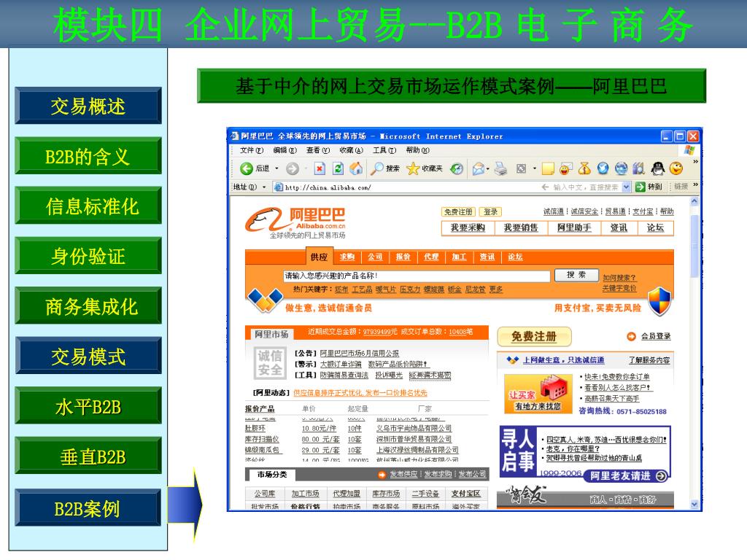Click the 商务集成化 sidebar button
Viewport: 747px width, 560px height.
click(88, 306)
